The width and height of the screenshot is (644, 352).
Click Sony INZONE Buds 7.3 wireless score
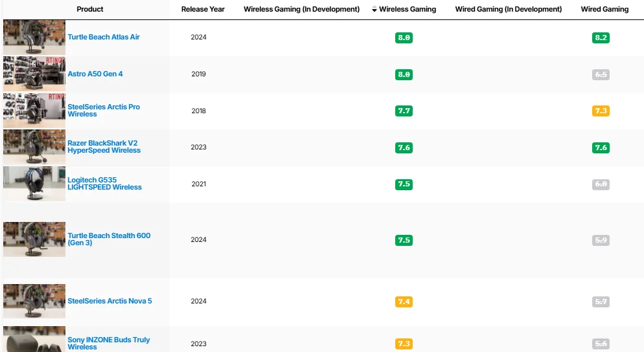404,344
